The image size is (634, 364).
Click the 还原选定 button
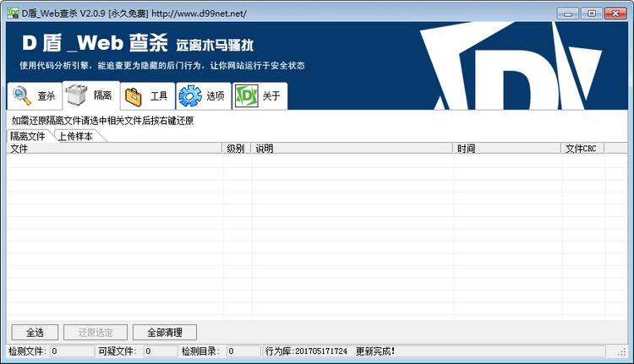(x=96, y=333)
